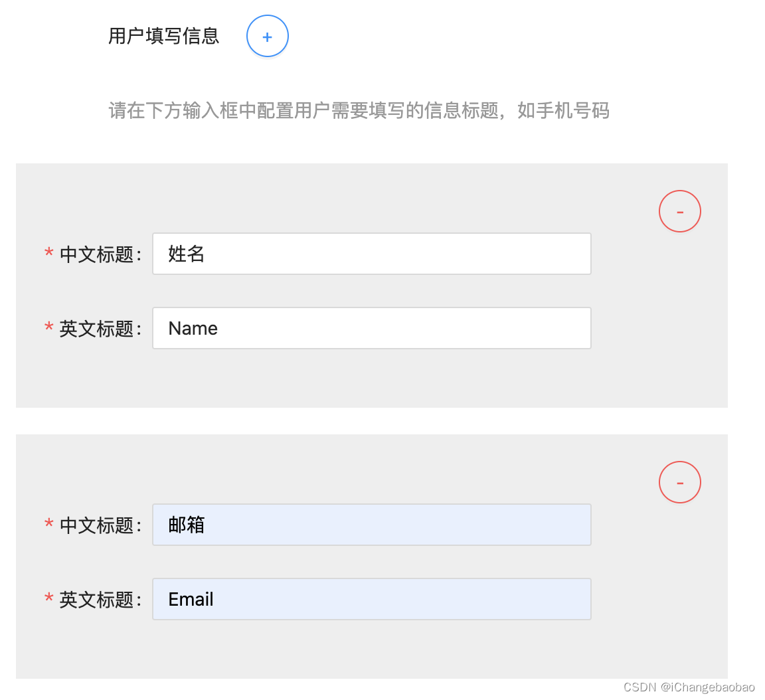Click the 用户填写信息 heading text

coord(163,36)
